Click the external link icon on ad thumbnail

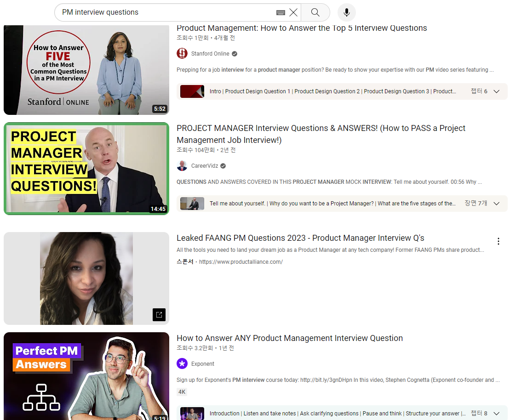159,314
